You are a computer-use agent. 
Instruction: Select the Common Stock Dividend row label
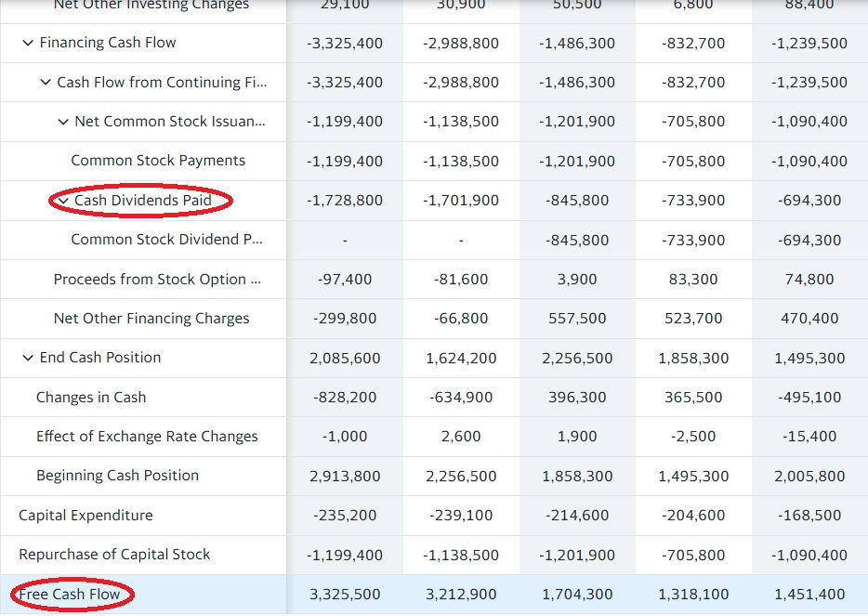(x=166, y=240)
